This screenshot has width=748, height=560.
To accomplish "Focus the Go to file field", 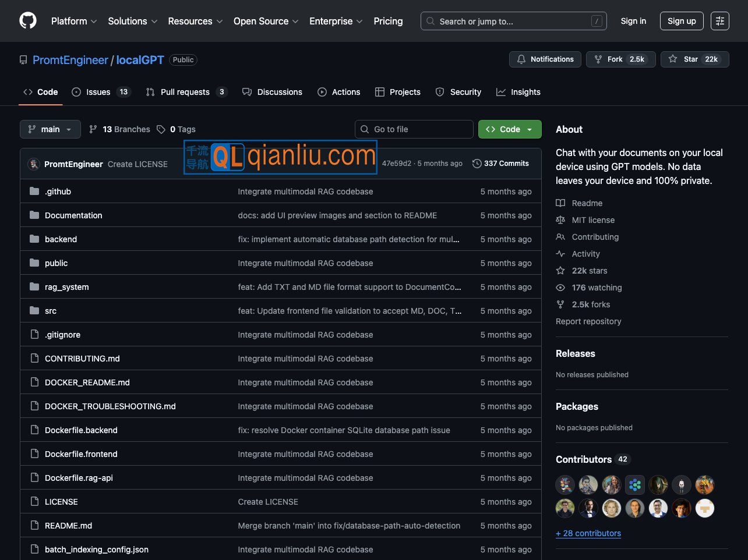I will point(414,129).
